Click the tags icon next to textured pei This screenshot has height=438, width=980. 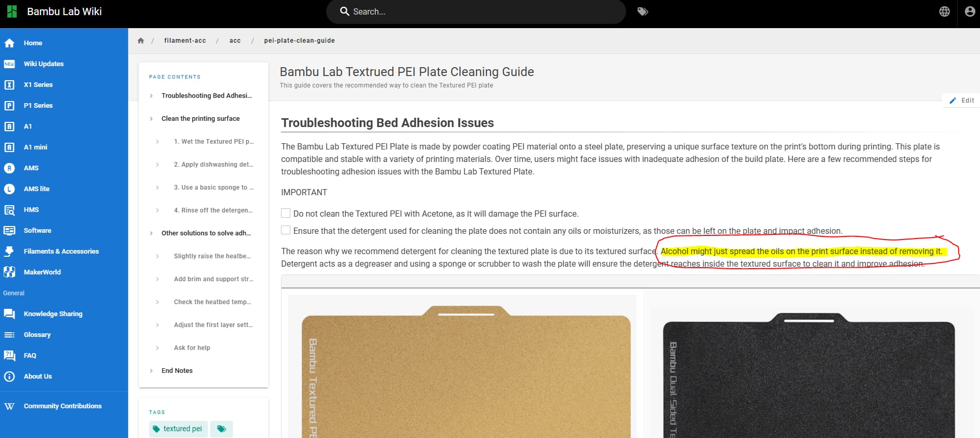(x=222, y=429)
